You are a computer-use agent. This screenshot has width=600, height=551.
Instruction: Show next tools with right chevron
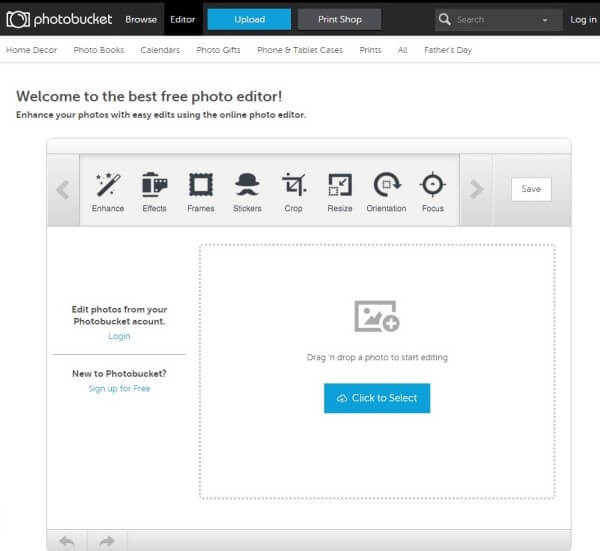(476, 189)
